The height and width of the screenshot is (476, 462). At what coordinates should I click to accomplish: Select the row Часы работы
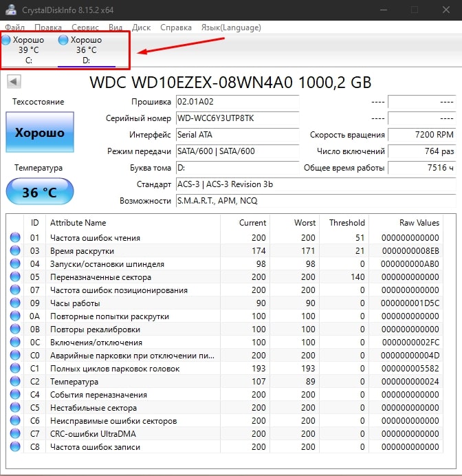225,303
